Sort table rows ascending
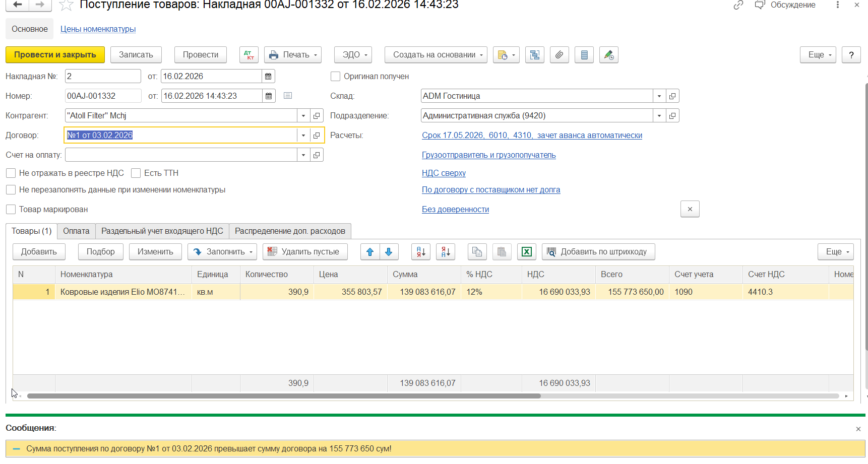Image resolution: width=868 pixels, height=464 pixels. (421, 252)
